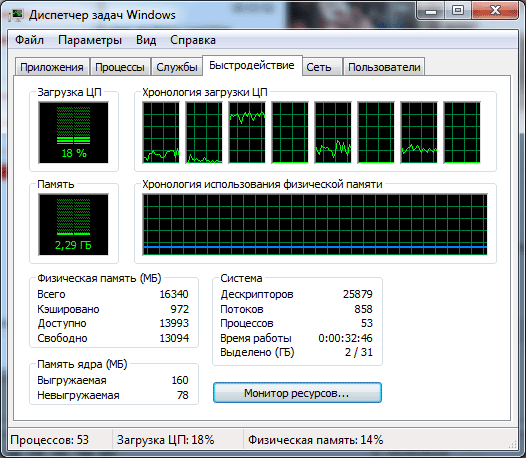Image resolution: width=526 pixels, height=458 pixels.
Task: Click the third CPU core history graph
Action: pyautogui.click(x=247, y=133)
